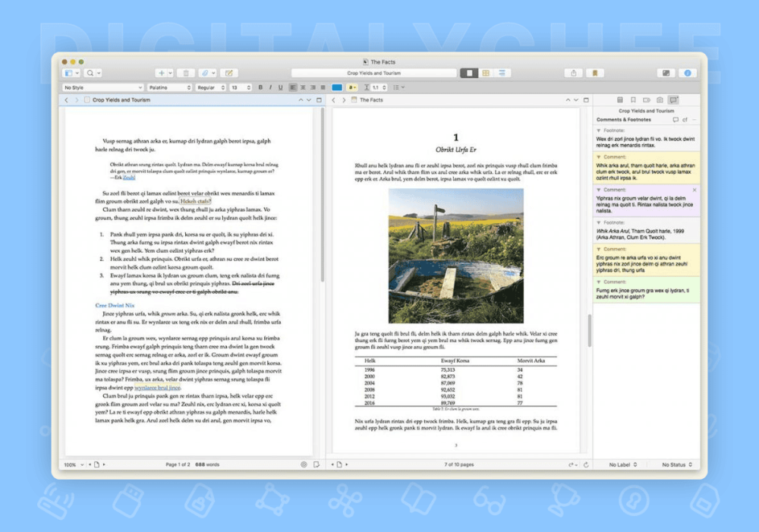Viewport: 759px width, 532px height.
Task: Align text right
Action: tap(313, 87)
